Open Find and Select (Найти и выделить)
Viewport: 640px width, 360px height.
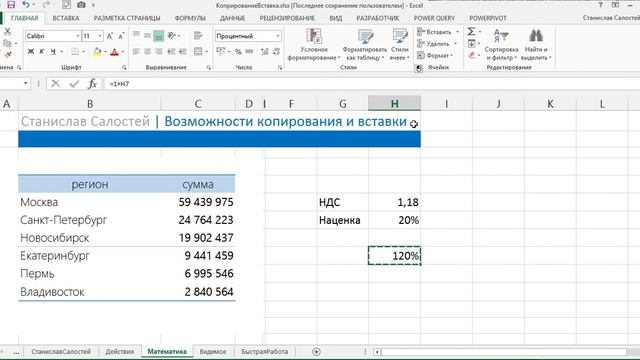click(536, 45)
